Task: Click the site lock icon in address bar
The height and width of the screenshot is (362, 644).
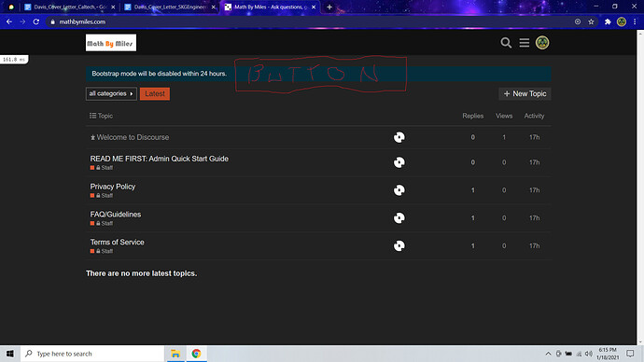Action: (52, 21)
